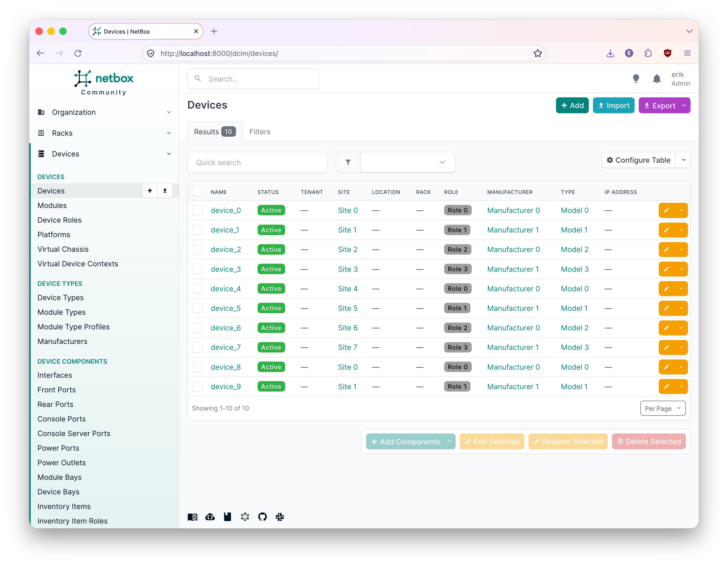Click the Import button
Image resolution: width=728 pixels, height=567 pixels.
613,106
